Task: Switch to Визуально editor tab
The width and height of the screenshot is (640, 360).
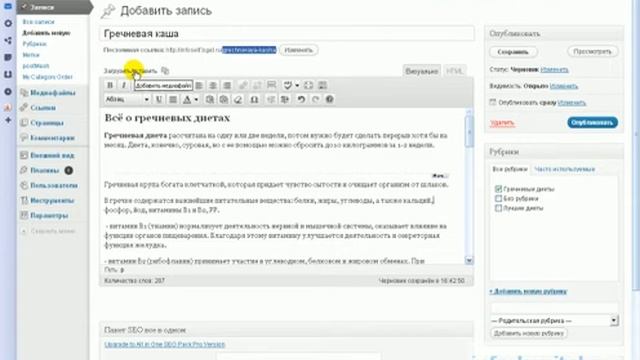Action: click(421, 71)
